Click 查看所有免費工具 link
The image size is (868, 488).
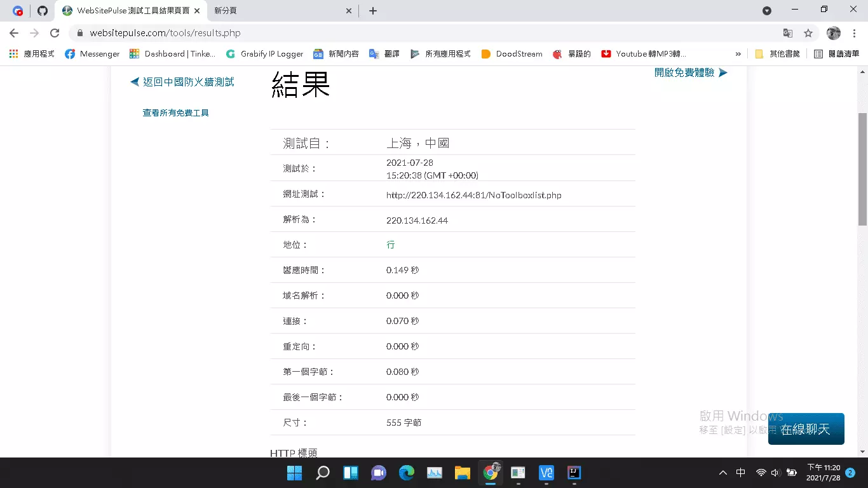click(x=176, y=113)
